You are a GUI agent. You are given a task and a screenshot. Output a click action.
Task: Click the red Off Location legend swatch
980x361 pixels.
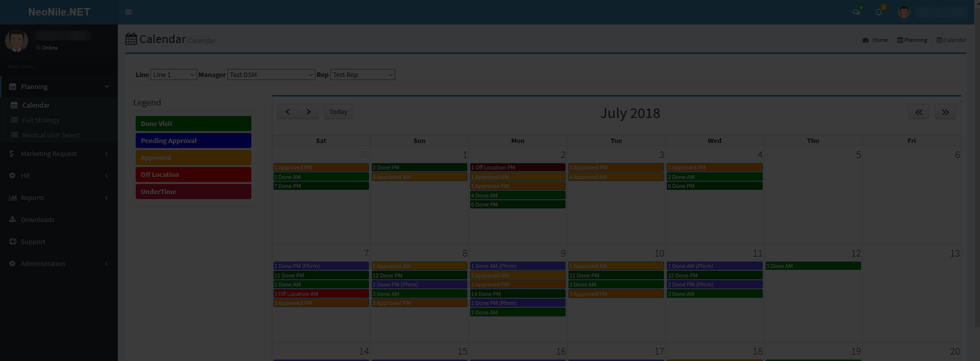(193, 175)
